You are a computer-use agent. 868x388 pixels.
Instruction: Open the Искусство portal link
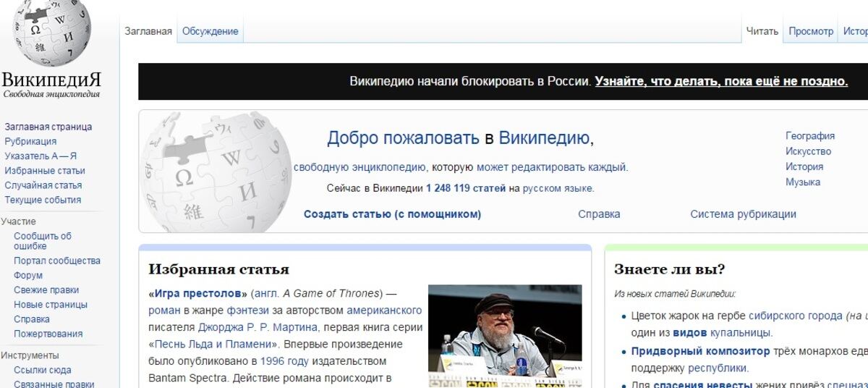[808, 151]
